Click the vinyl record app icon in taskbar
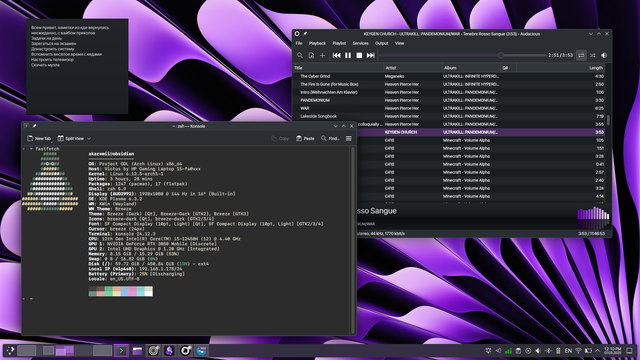This screenshot has width=640, height=360. coord(153,350)
